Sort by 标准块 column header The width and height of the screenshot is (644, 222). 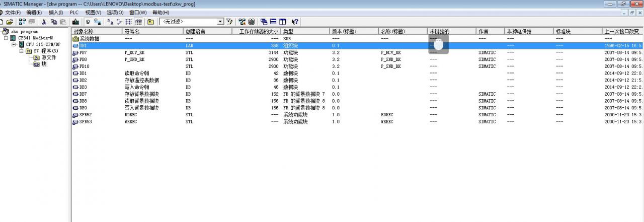coord(578,31)
